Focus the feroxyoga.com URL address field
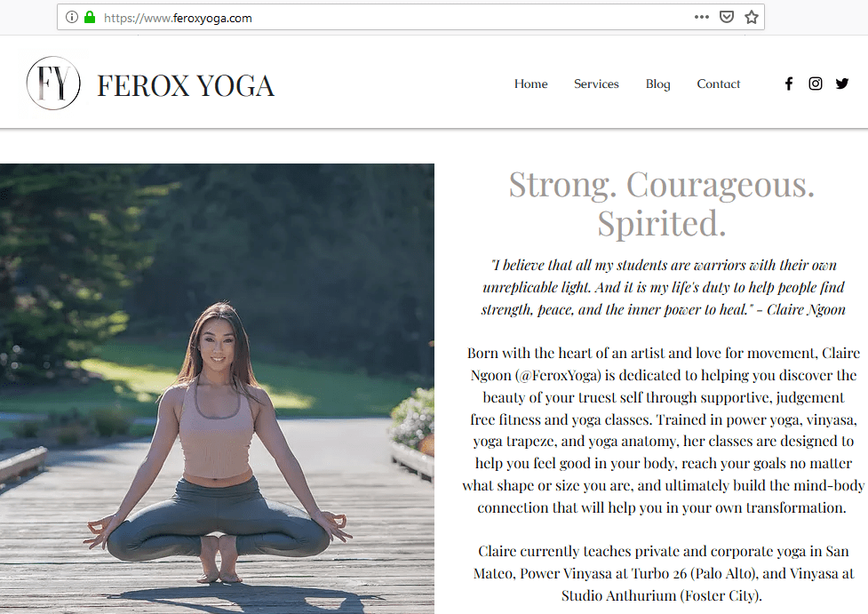The image size is (868, 614). pos(355,17)
